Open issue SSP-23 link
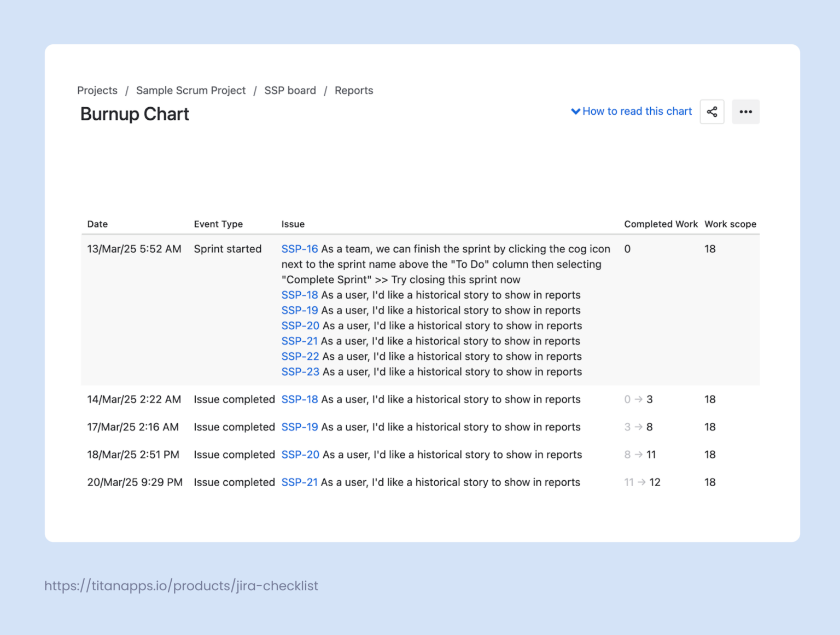Viewport: 840px width, 635px height. [300, 371]
